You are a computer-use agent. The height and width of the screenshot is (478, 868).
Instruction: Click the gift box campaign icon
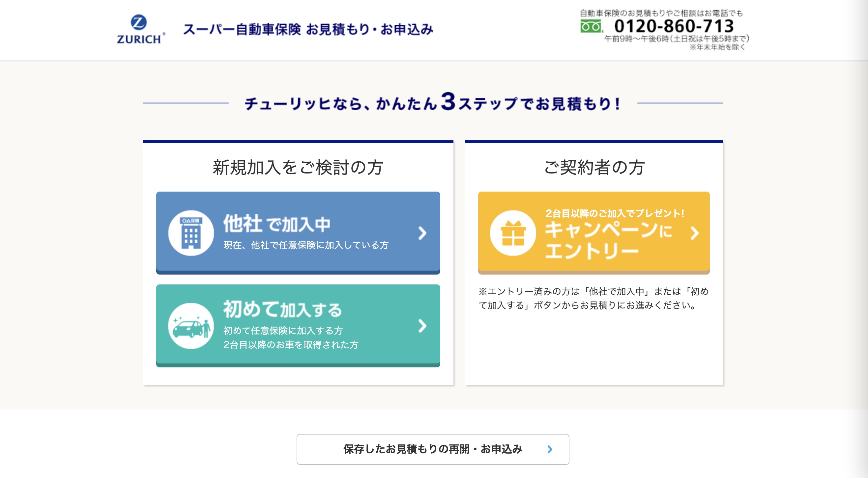[513, 233]
